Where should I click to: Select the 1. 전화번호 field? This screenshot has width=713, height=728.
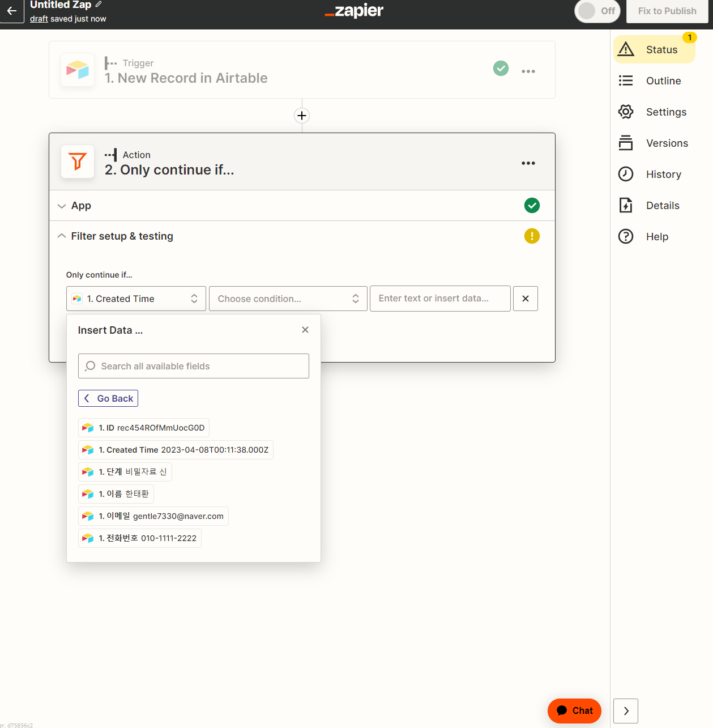pos(140,538)
